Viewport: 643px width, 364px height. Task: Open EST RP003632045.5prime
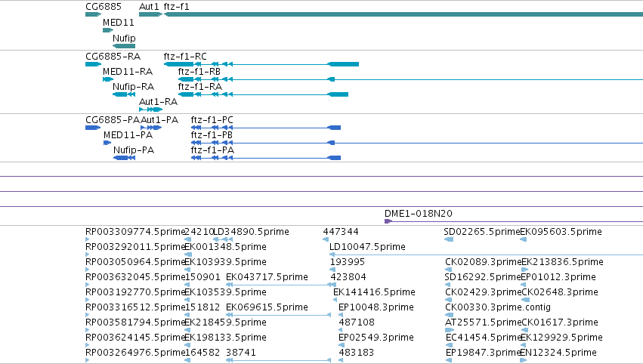click(135, 277)
